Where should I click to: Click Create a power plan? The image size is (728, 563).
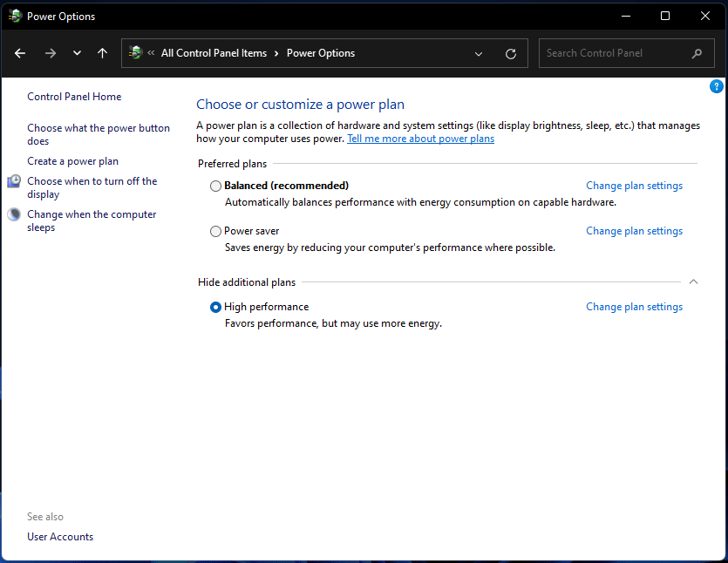[x=73, y=161]
